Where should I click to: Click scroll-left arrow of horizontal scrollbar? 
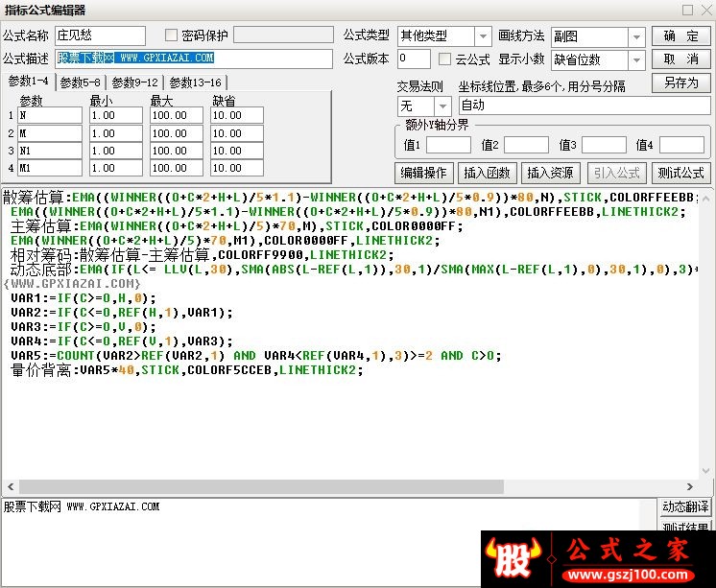pos(11,486)
